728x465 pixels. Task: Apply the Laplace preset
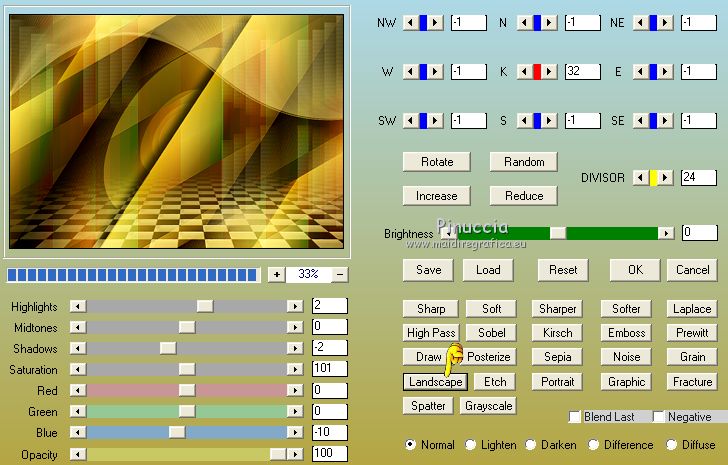point(692,309)
